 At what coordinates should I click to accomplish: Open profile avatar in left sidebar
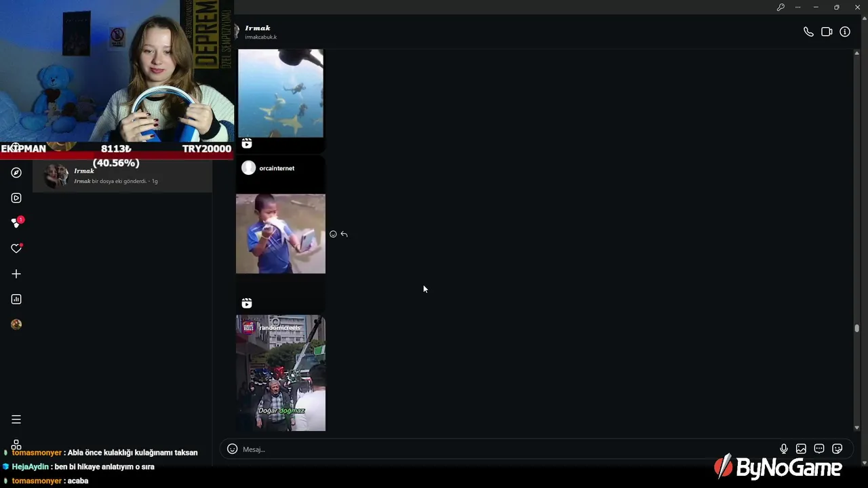[16, 324]
